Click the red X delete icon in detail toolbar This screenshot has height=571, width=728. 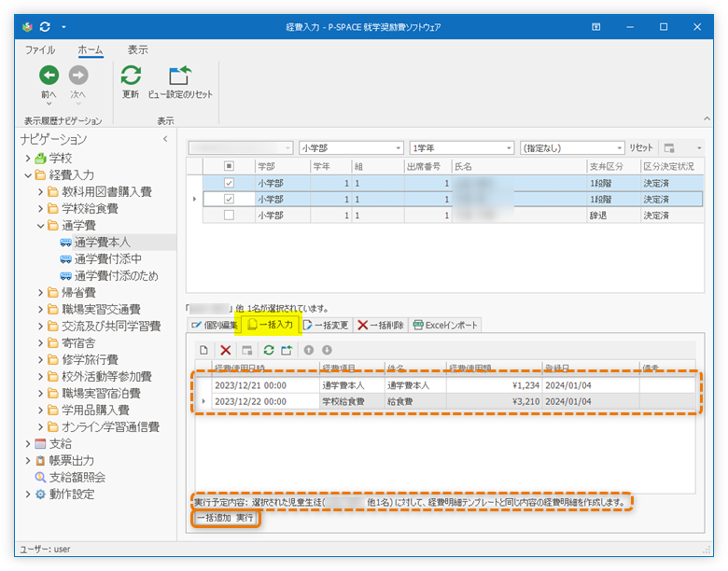pos(226,350)
